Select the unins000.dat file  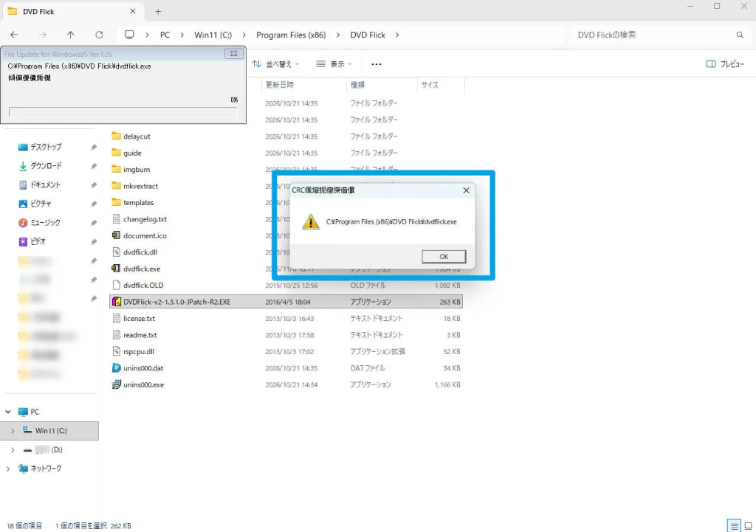pyautogui.click(x=143, y=368)
